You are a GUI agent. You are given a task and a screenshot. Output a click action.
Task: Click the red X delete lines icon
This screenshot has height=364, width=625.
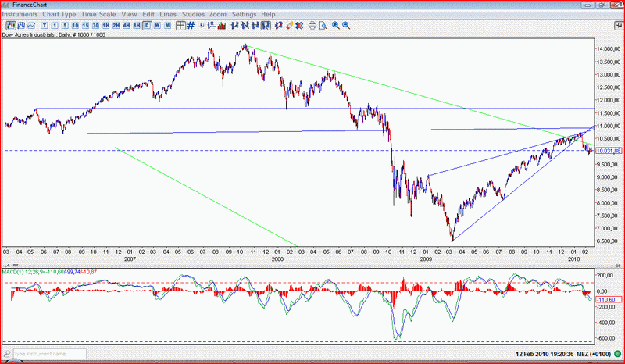coord(299,26)
